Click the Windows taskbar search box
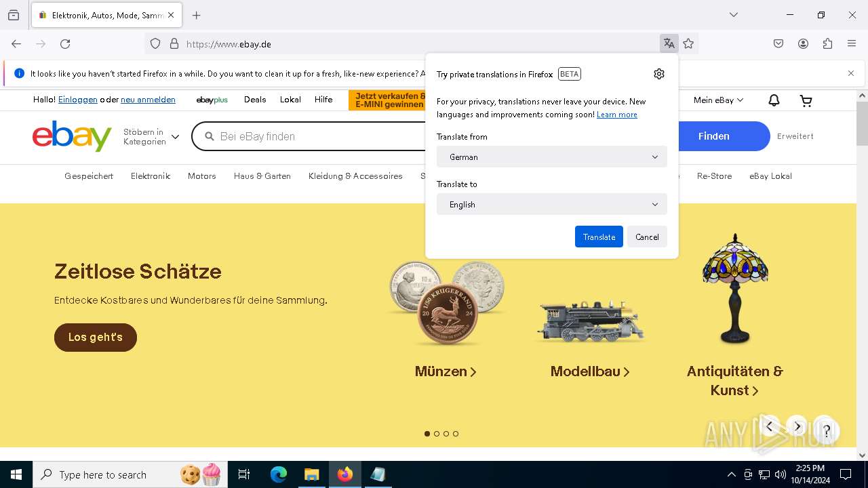The height and width of the screenshot is (488, 868). pos(129,474)
